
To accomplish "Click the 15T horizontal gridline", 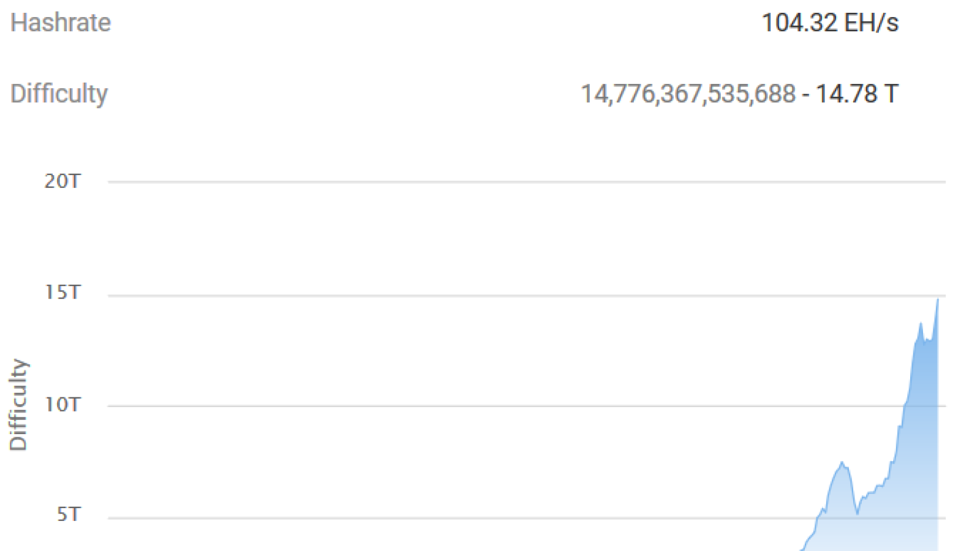I will pyautogui.click(x=527, y=296).
